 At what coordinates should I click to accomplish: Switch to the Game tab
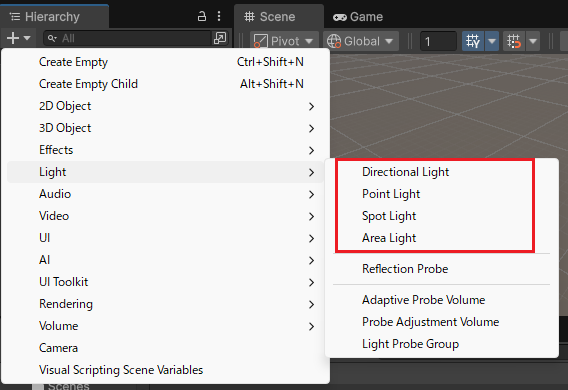[358, 17]
